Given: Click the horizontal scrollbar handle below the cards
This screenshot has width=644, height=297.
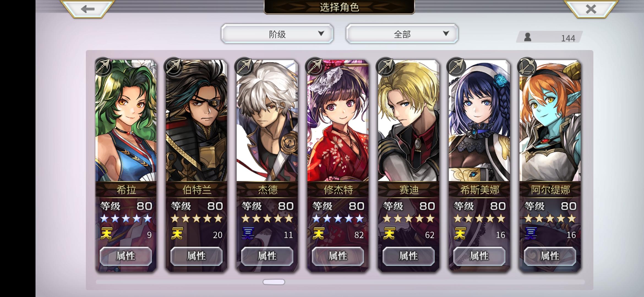Looking at the screenshot, I should click(x=274, y=282).
